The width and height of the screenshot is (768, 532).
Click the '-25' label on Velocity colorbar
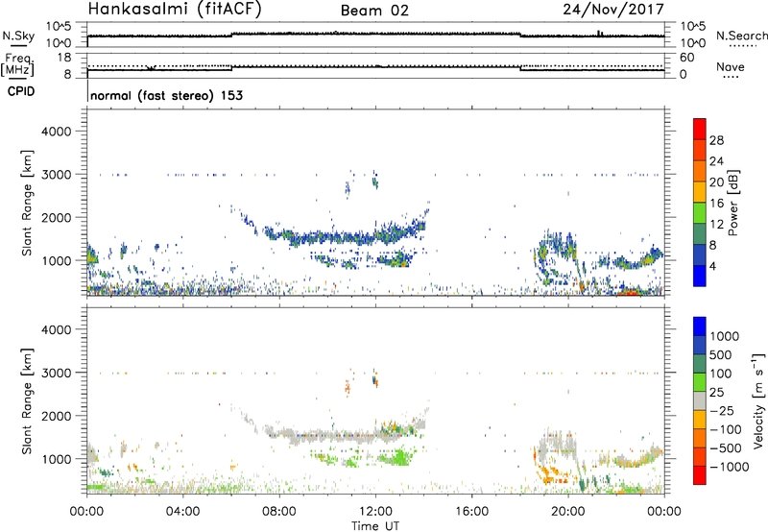point(722,411)
